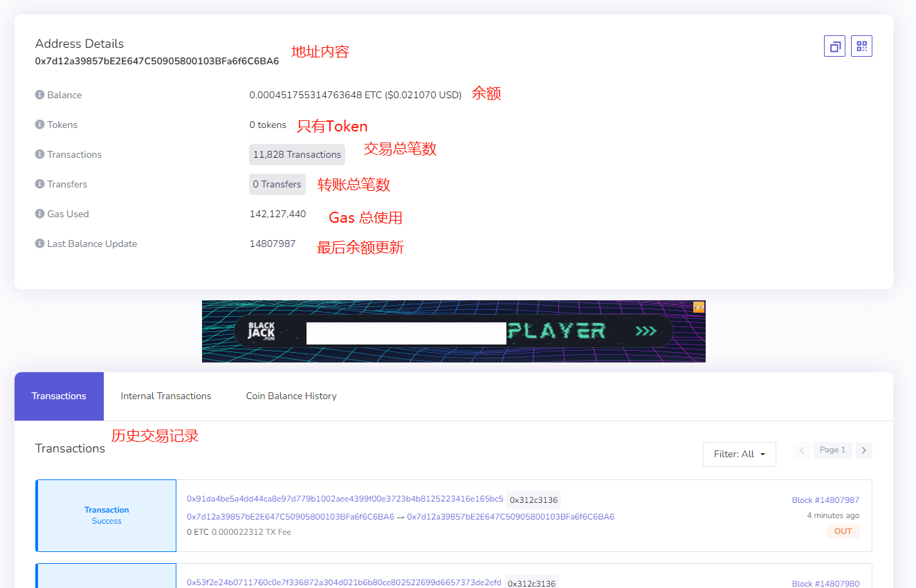Click info icon beside Balance
This screenshot has height=588, width=916.
[x=39, y=95]
